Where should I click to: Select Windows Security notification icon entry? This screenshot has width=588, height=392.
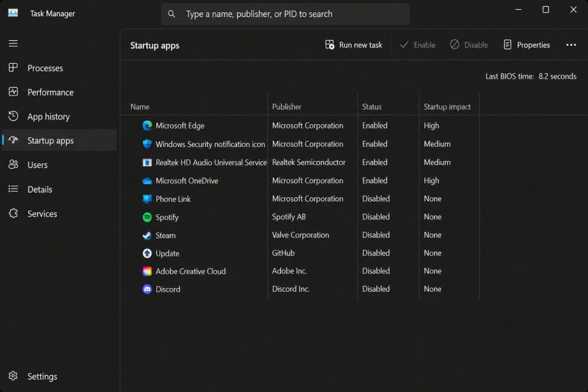click(210, 144)
